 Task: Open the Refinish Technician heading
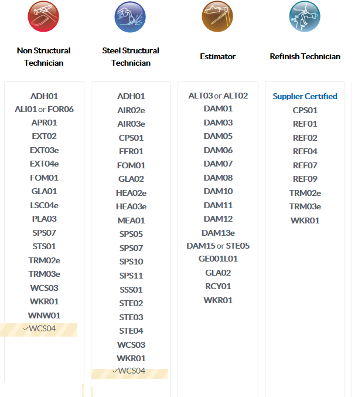(305, 56)
